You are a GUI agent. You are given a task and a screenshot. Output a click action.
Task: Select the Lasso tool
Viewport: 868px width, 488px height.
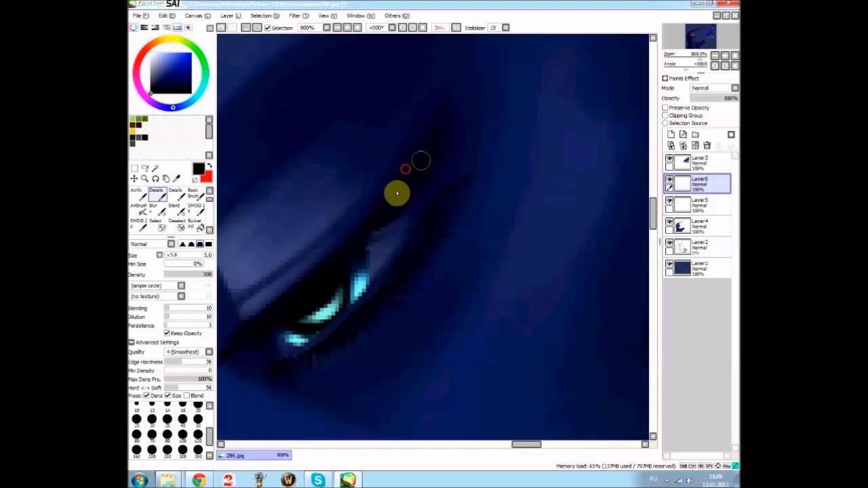tap(144, 167)
